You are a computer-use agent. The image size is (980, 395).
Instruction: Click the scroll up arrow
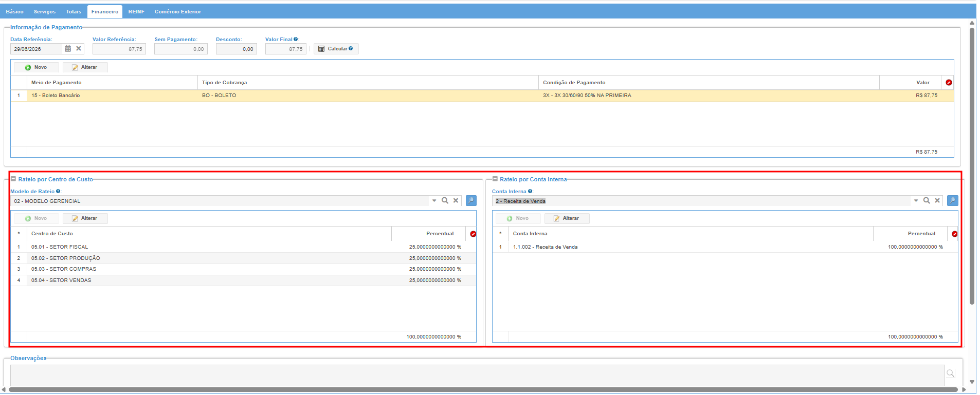click(972, 23)
